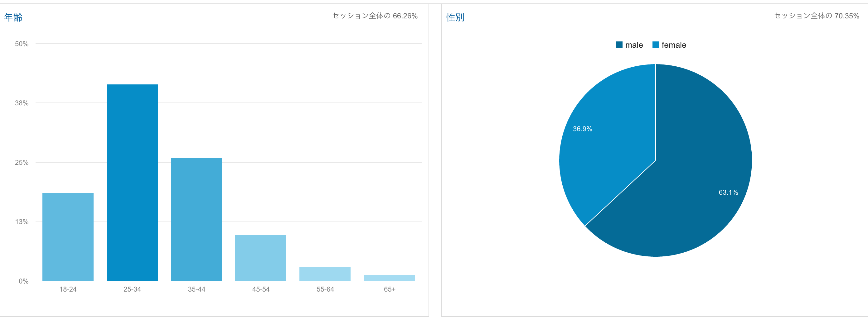The width and height of the screenshot is (868, 319).
Task: Click the 18-24 axis label
Action: (x=68, y=289)
